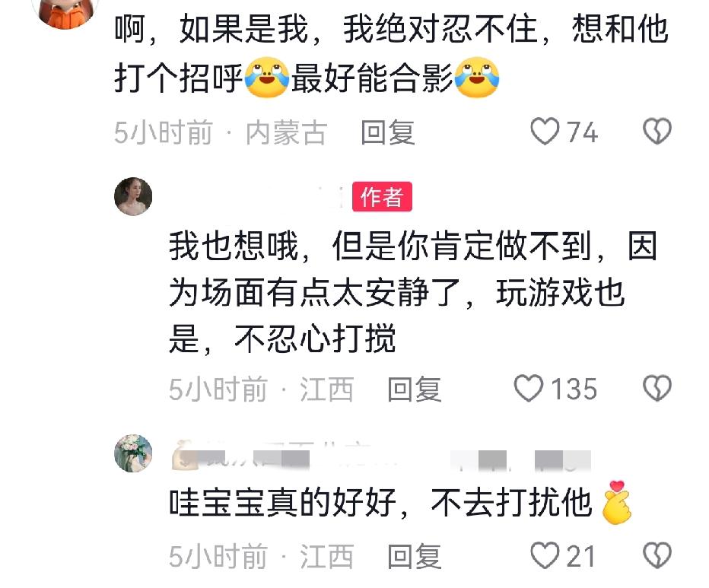Like the comment with 21 likes
Image resolution: width=709 pixels, height=588 pixels.
point(545,556)
